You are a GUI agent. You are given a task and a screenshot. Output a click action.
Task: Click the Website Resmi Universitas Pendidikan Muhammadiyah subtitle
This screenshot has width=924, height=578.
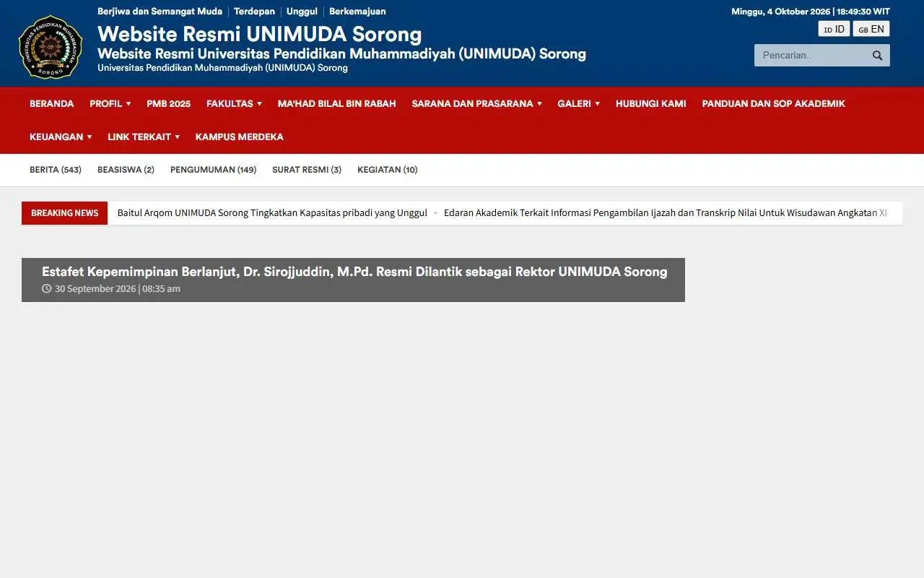point(341,54)
